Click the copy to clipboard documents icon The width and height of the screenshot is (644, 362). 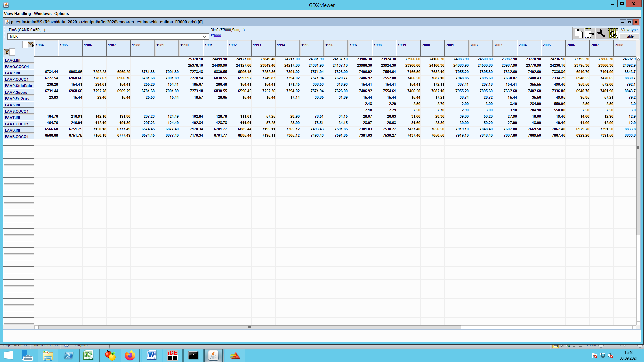(x=579, y=33)
